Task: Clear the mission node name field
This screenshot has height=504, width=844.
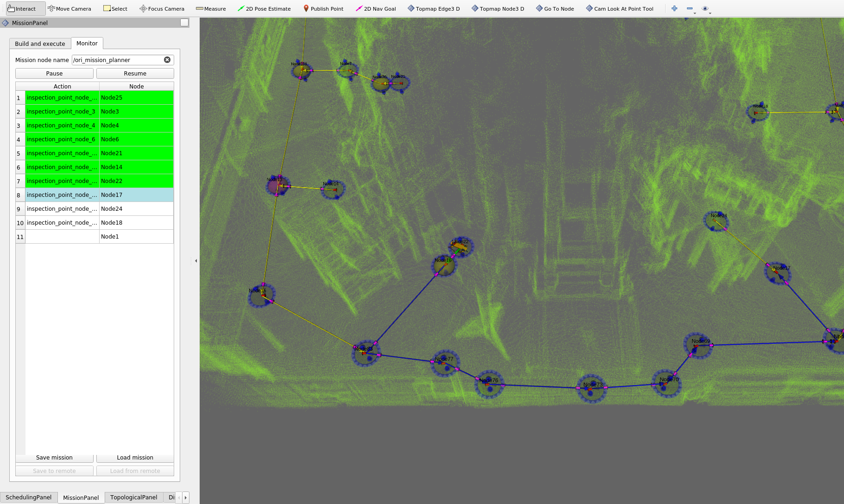Action: [167, 60]
